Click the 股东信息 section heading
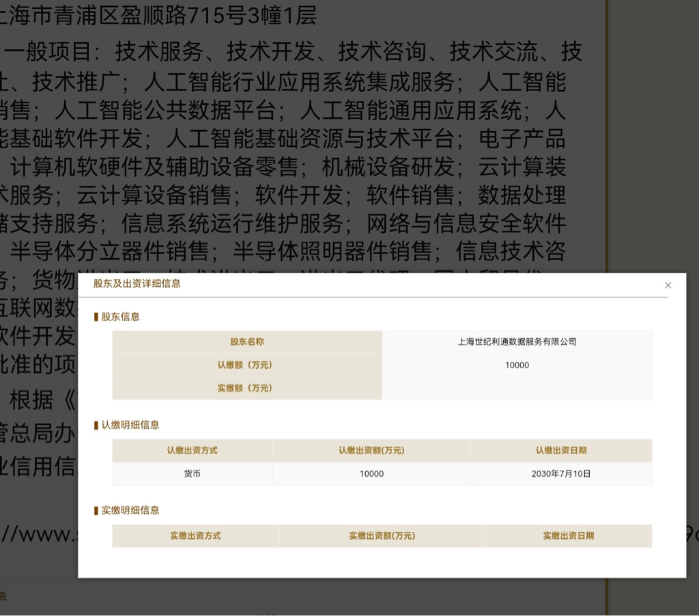The image size is (699, 616). pos(120,317)
